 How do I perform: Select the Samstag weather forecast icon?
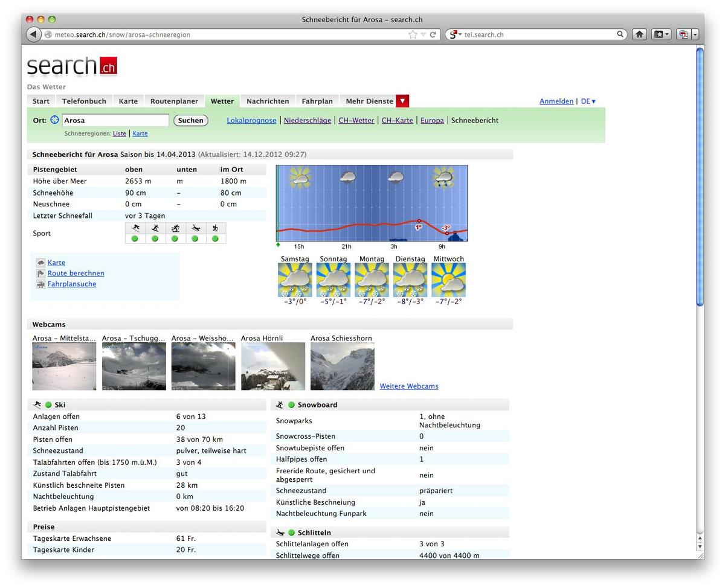[295, 280]
